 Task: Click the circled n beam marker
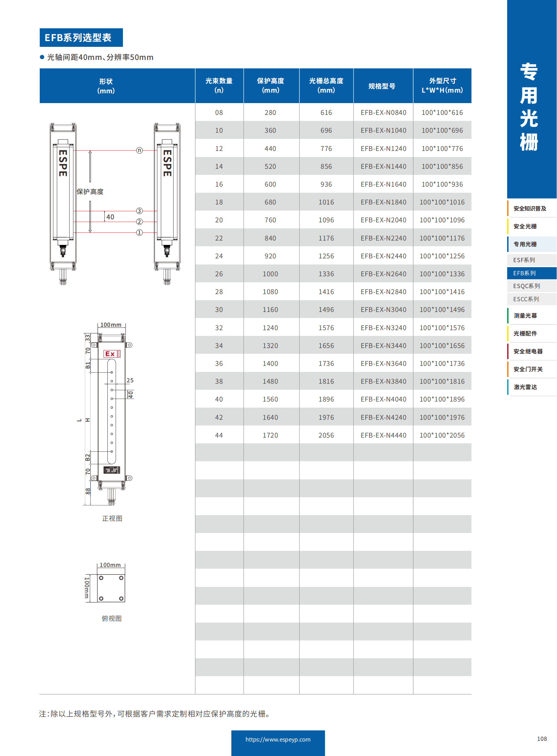140,151
